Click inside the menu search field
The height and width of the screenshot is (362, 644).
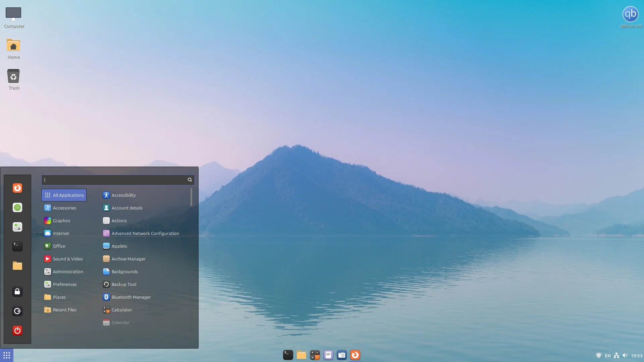[116, 180]
